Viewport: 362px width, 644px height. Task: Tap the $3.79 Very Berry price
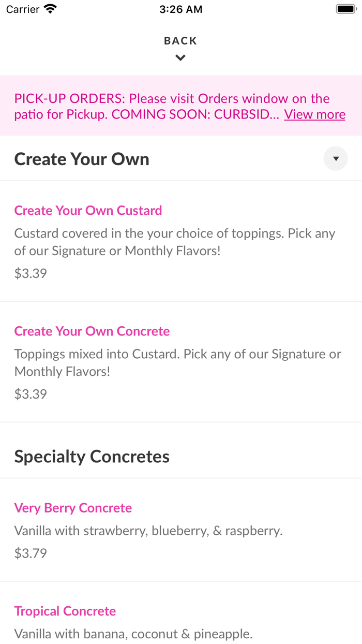pos(31,553)
